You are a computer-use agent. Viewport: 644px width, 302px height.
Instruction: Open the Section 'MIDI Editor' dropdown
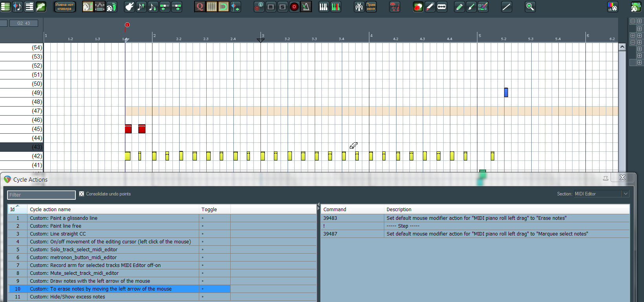[601, 194]
